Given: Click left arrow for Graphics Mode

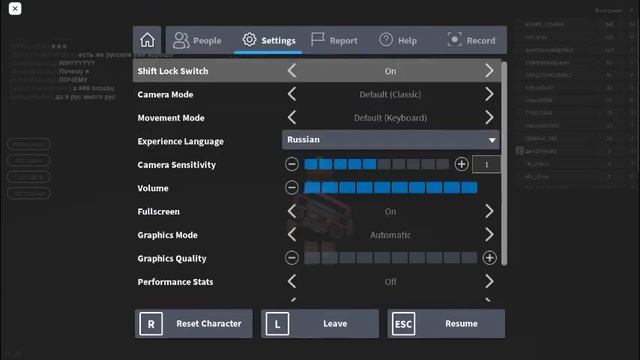Looking at the screenshot, I should [292, 235].
